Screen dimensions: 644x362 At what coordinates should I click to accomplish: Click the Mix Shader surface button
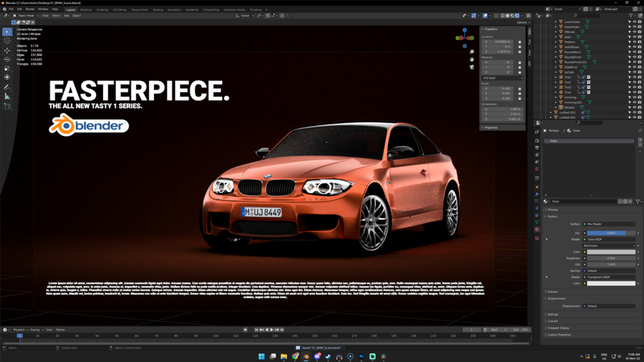point(609,224)
